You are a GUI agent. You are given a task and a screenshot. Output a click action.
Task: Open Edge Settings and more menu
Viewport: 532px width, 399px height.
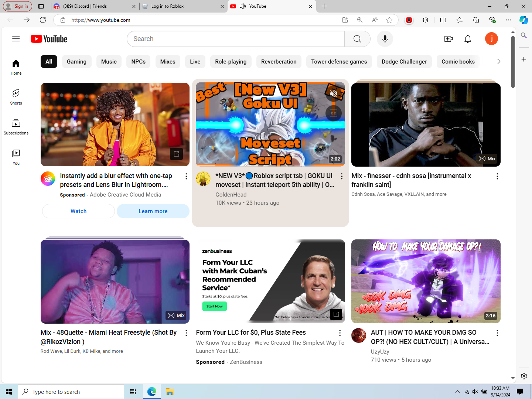pyautogui.click(x=508, y=20)
